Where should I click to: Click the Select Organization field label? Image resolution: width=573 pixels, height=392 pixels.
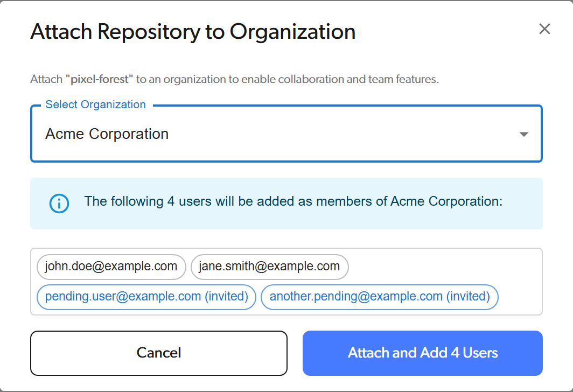95,104
